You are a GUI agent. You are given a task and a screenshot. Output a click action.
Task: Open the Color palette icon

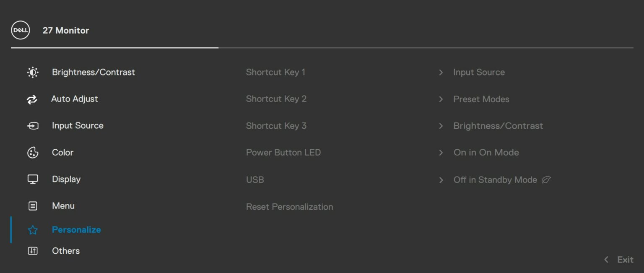(x=33, y=153)
